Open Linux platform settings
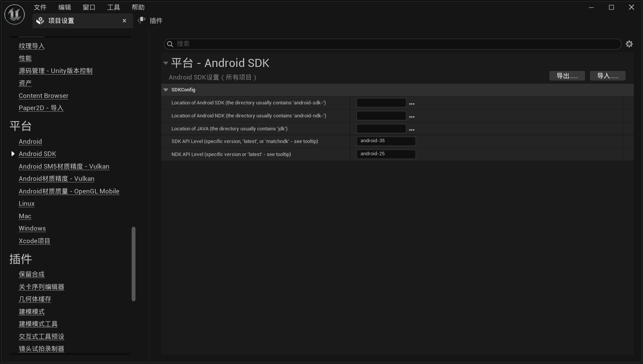 [27, 203]
